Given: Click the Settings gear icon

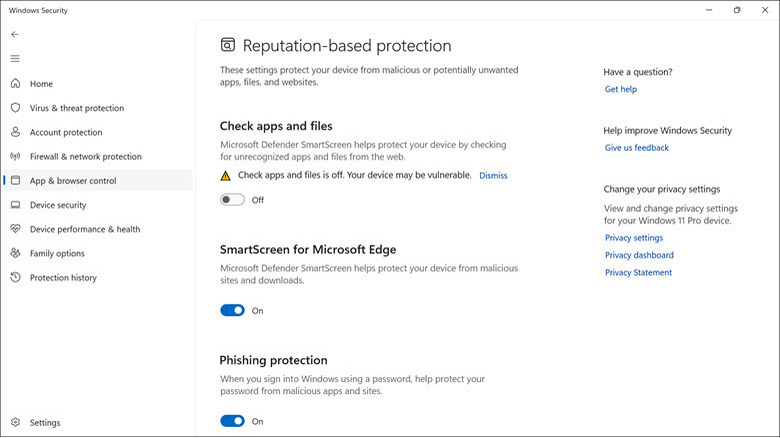Looking at the screenshot, I should click(x=16, y=423).
